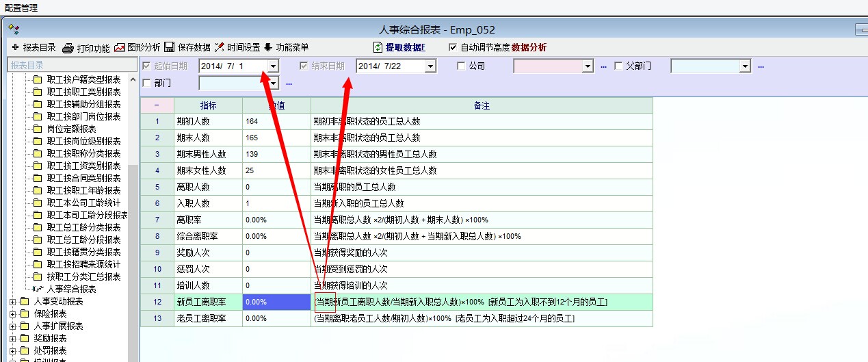
Task: Open 功能菜单 down-arrow icon
Action: 268,47
